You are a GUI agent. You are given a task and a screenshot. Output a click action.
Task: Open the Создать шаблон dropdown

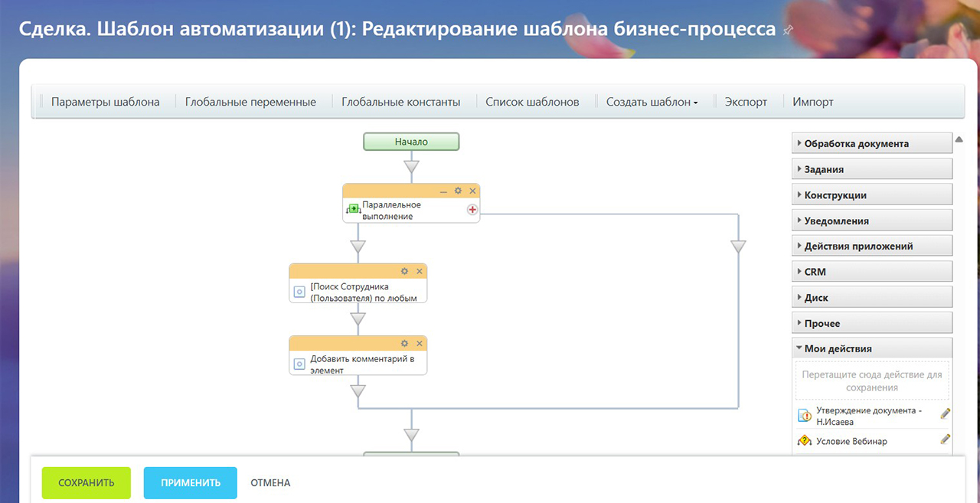tap(652, 102)
